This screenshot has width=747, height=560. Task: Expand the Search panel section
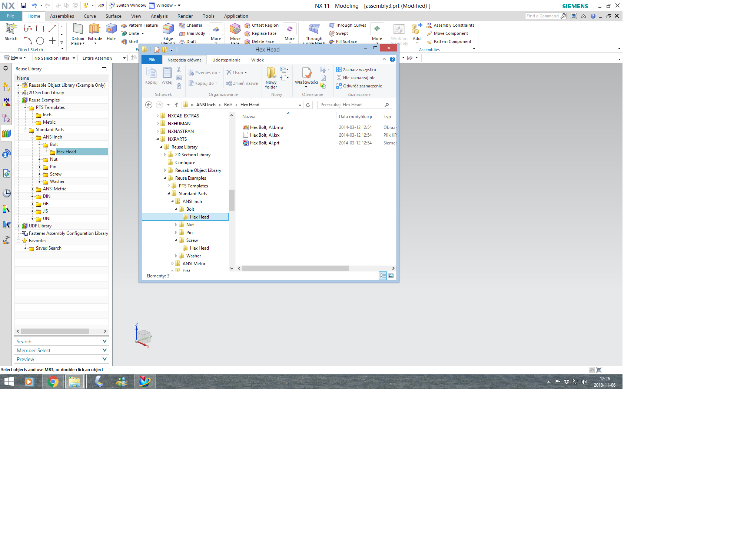[62, 341]
